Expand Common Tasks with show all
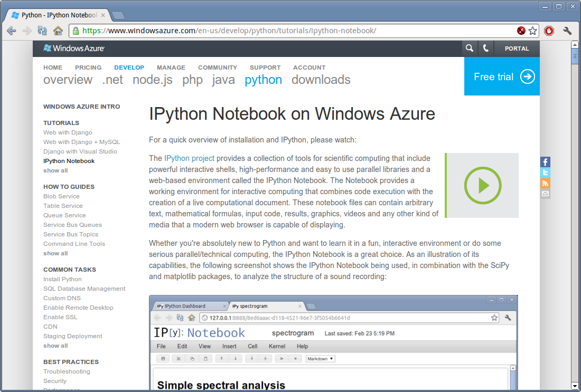 tap(55, 346)
